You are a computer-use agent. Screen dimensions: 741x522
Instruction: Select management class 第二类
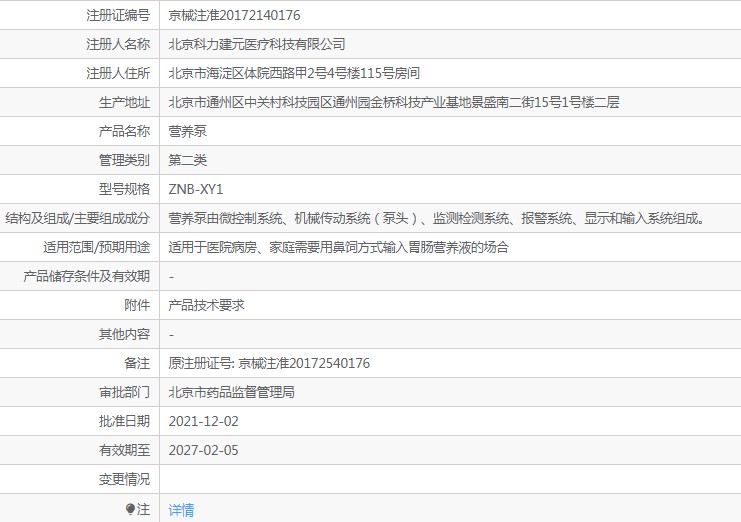click(188, 160)
